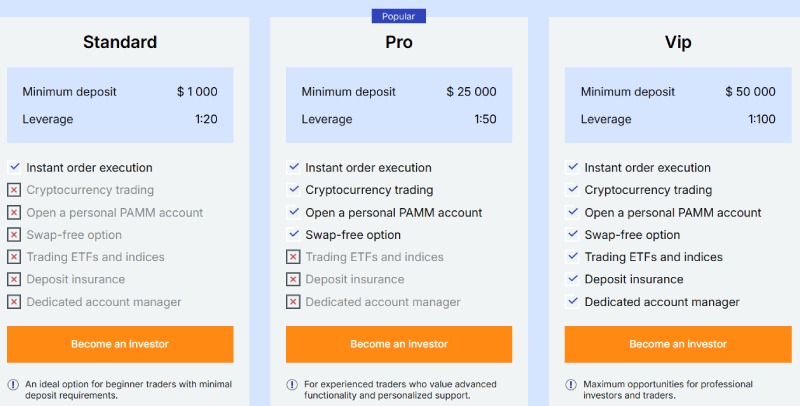Select Become an investor under Vip
Screen dimensions: 800x406
coord(677,344)
